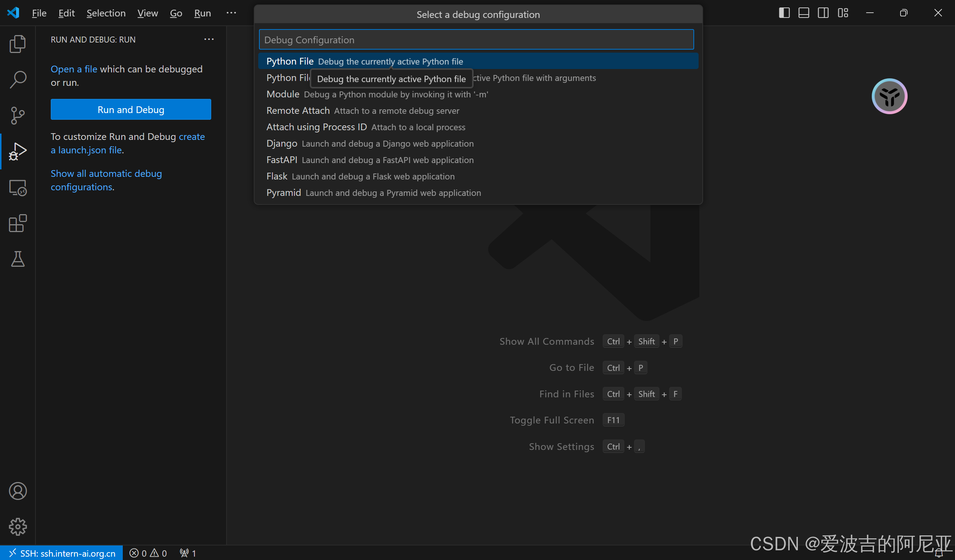This screenshot has width=955, height=560.
Task: Expand hidden menus with title bar ellipsis
Action: pos(231,13)
